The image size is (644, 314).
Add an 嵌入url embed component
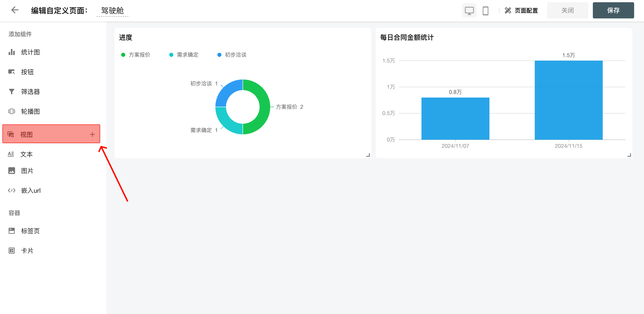click(x=31, y=191)
